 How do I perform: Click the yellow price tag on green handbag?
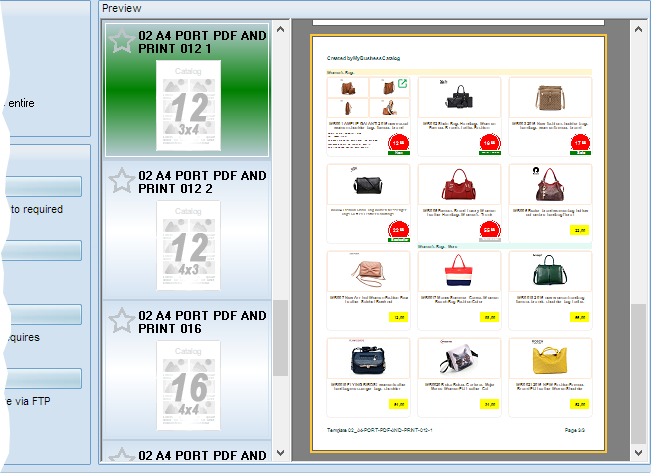coord(580,317)
